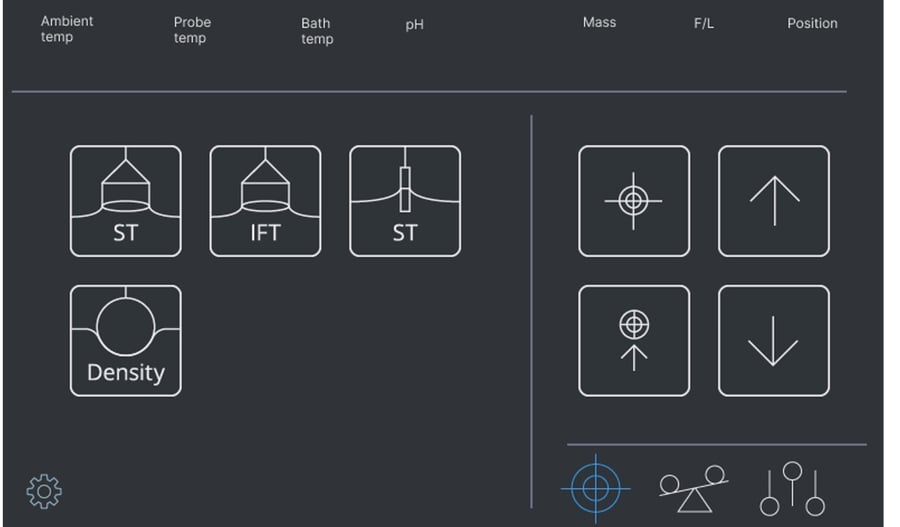Screen dimensions: 900x527
Task: Tap the target-with-up-arrow button
Action: (x=634, y=340)
